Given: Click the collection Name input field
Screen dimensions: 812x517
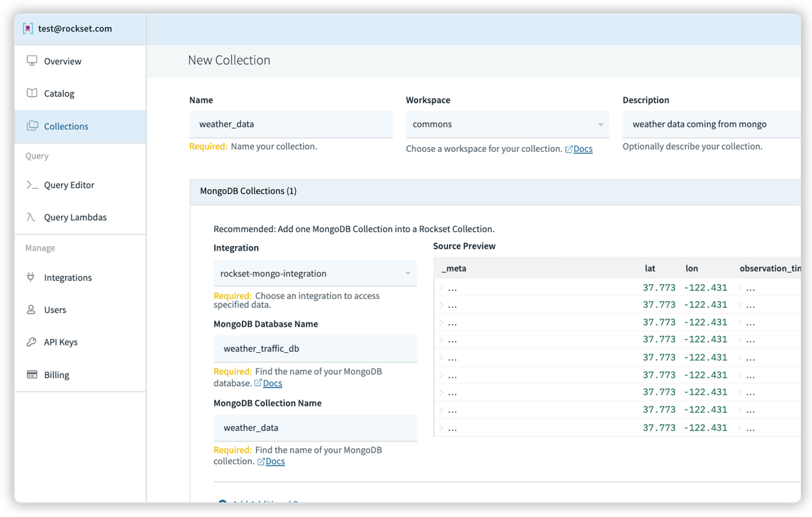Looking at the screenshot, I should [x=291, y=125].
